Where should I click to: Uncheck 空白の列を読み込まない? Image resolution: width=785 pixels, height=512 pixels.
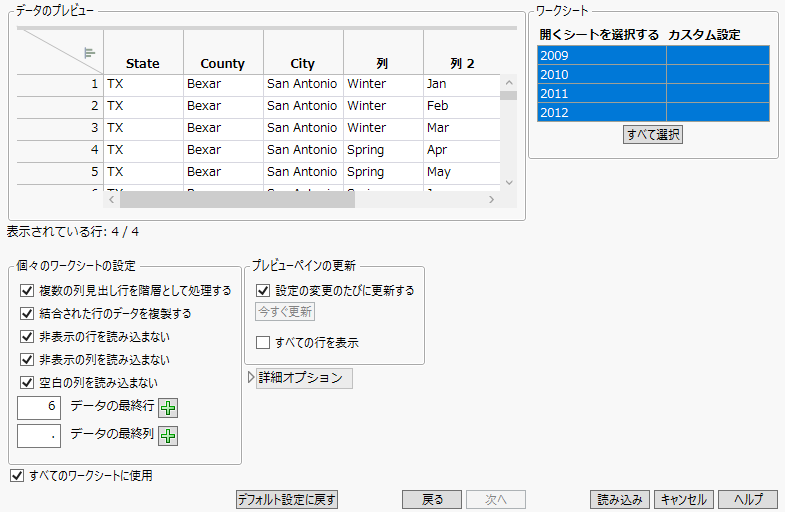click(x=27, y=383)
